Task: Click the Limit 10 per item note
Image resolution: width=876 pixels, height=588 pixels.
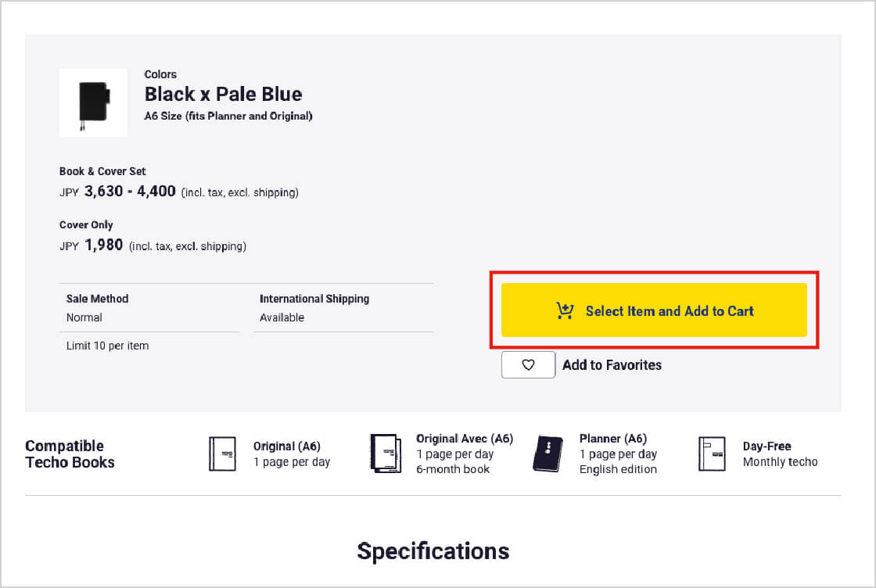Action: point(107,346)
